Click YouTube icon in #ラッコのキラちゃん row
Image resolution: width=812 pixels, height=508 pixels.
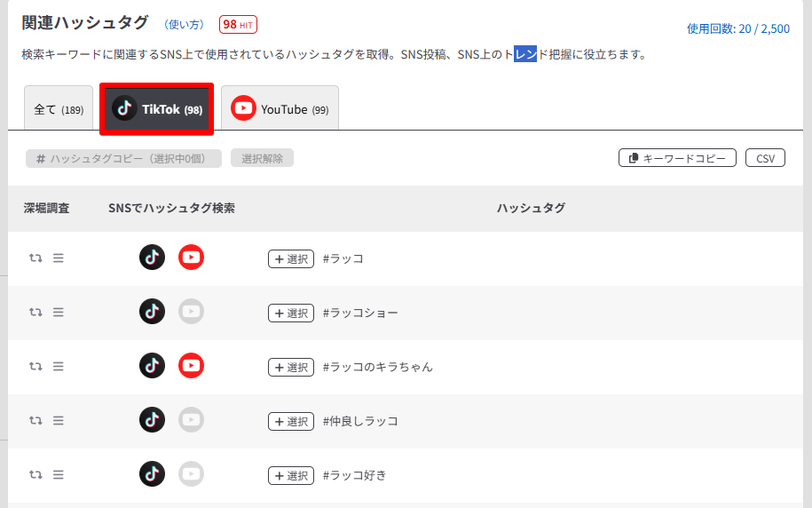[191, 366]
